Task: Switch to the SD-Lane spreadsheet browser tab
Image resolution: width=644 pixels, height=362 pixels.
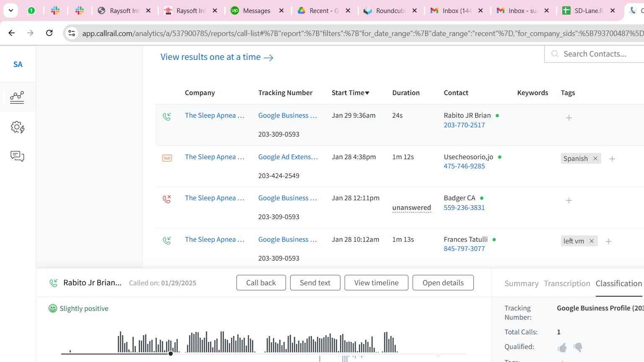Action: click(x=588, y=11)
